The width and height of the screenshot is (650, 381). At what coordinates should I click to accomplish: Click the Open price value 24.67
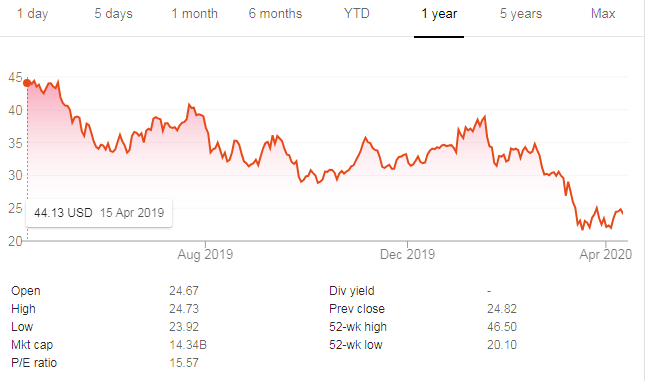coord(184,291)
